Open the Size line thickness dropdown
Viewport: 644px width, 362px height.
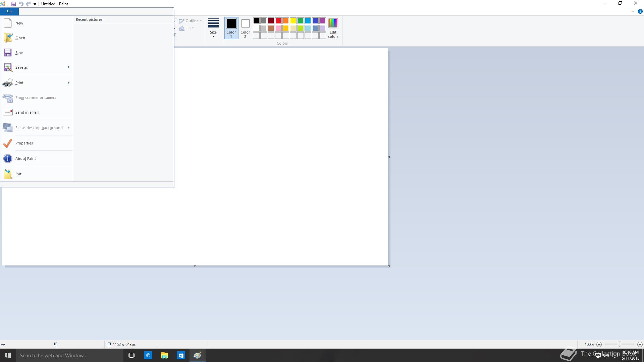coord(213,28)
